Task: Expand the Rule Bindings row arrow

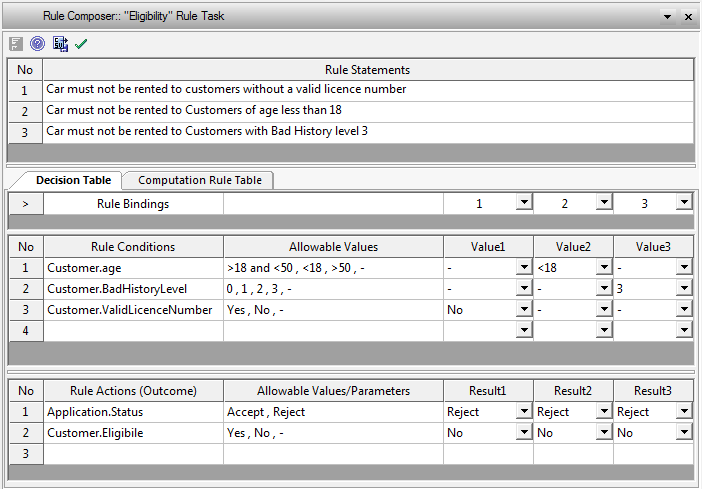Action: click(x=26, y=204)
